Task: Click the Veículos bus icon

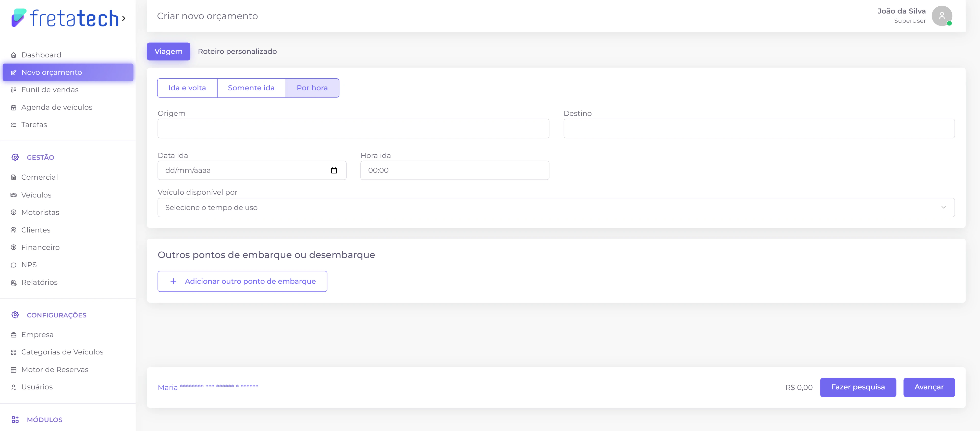Action: 14,195
